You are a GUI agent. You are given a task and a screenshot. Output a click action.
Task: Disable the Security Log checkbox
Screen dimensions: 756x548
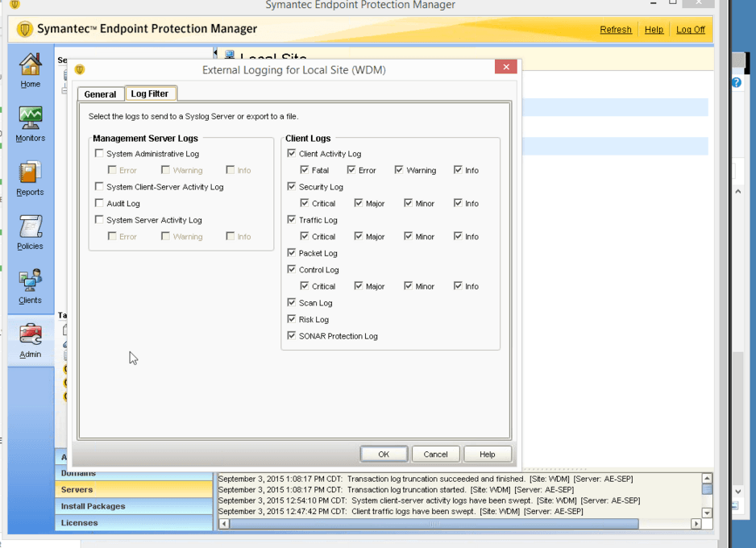coord(291,186)
